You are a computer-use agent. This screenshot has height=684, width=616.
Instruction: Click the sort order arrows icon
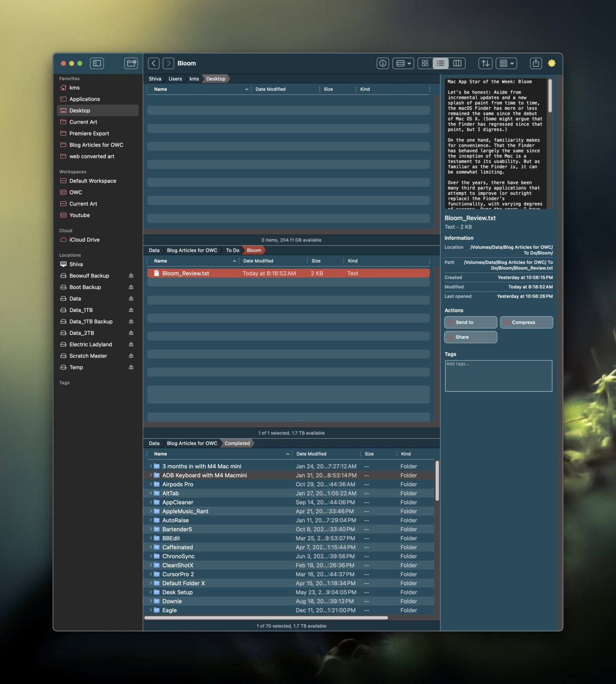coord(485,63)
